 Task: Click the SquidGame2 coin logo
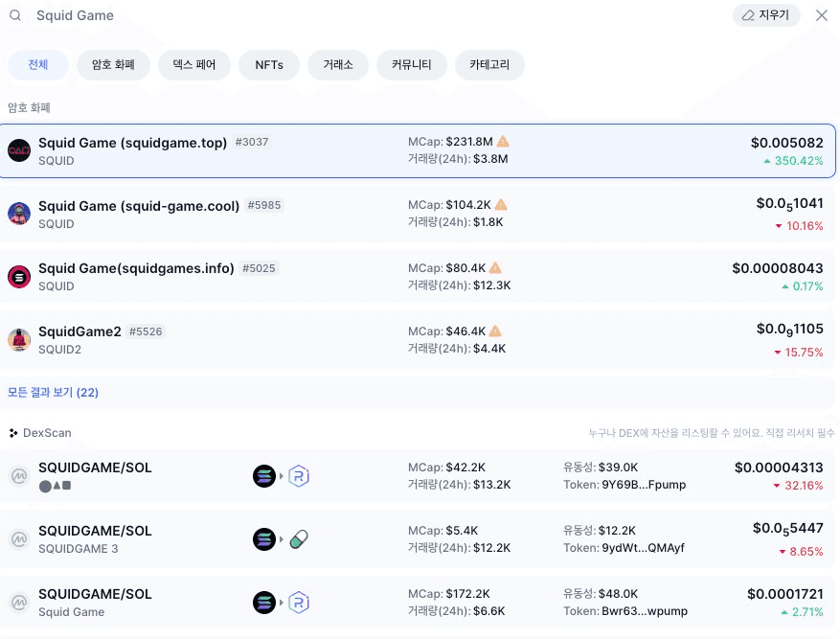click(19, 340)
